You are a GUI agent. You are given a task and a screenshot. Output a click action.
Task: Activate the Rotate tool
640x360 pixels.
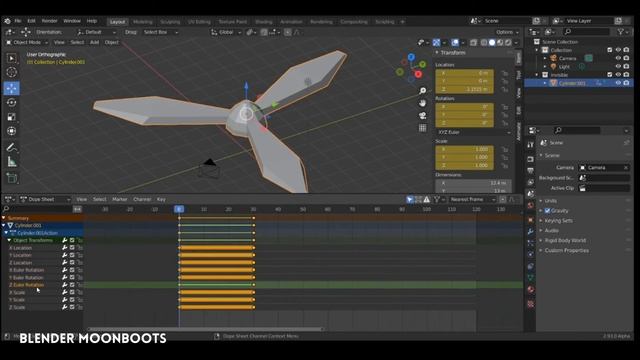pyautogui.click(x=11, y=102)
